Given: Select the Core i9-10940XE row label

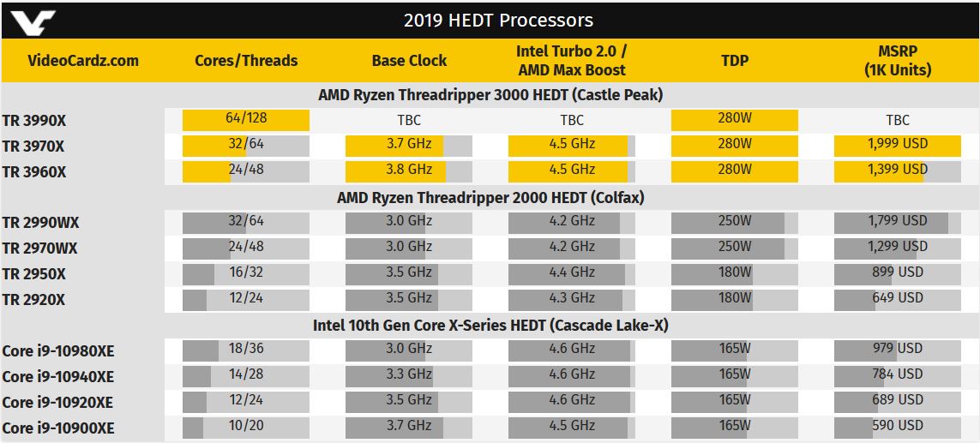Looking at the screenshot, I should (58, 377).
